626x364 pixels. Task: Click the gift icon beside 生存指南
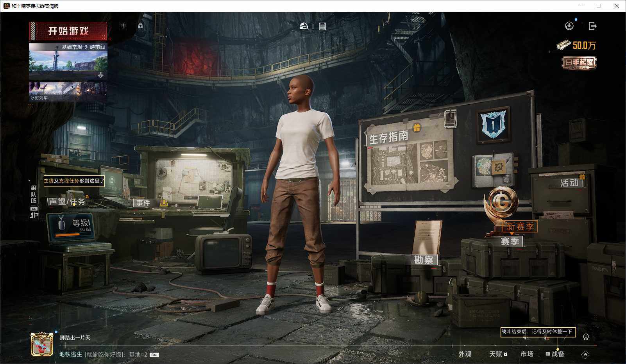point(417,127)
